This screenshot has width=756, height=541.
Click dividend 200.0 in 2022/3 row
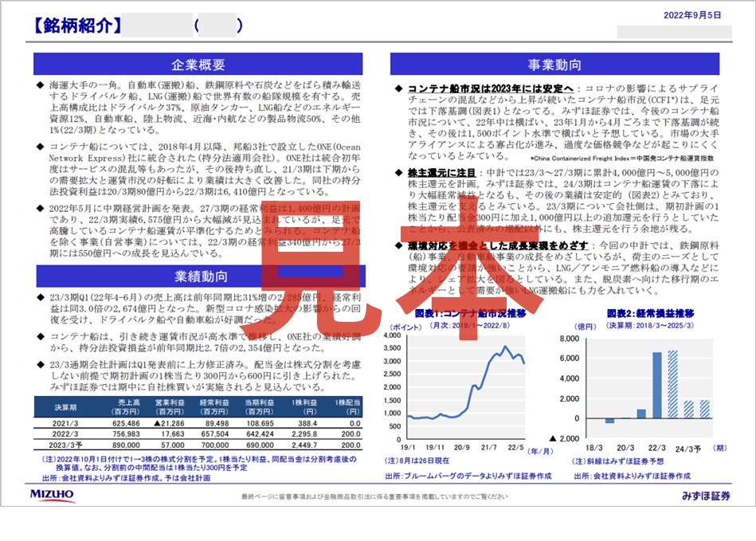(x=351, y=434)
